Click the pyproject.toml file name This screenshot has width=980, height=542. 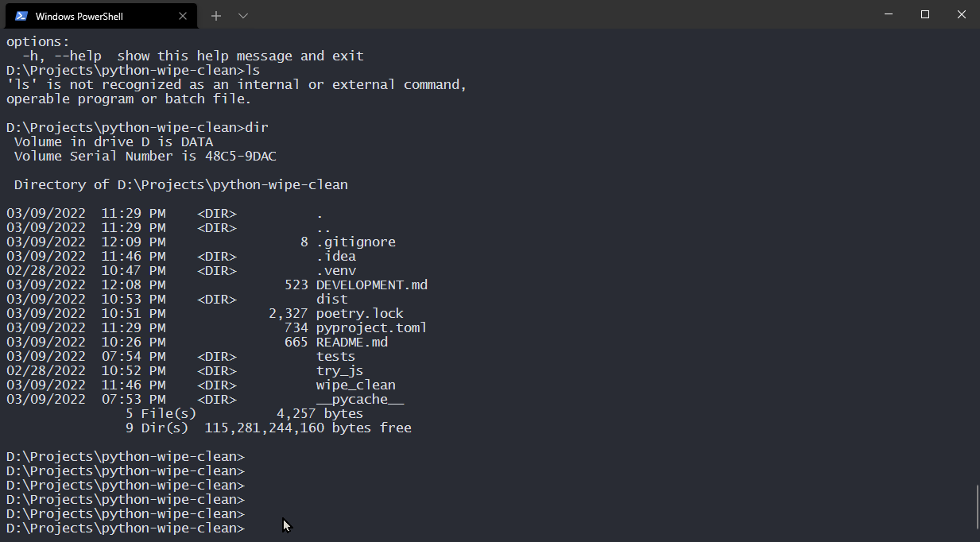click(371, 328)
